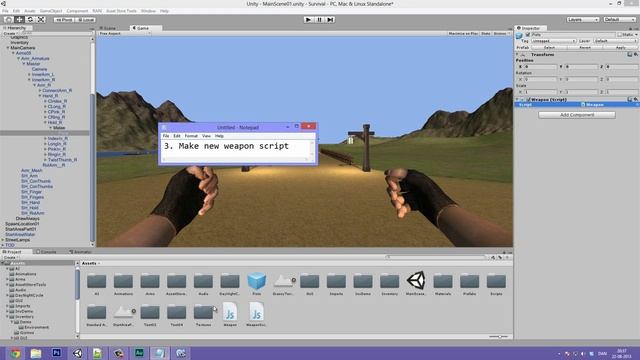Click the Project search field
Screen dimensions: 640x360
pyautogui.click(x=436, y=258)
